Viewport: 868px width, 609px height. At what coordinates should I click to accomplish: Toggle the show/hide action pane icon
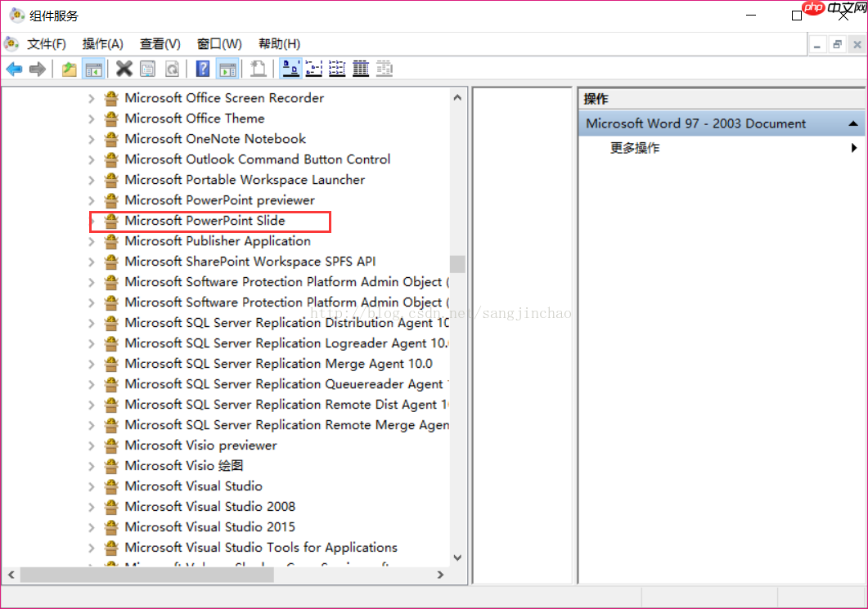[227, 69]
